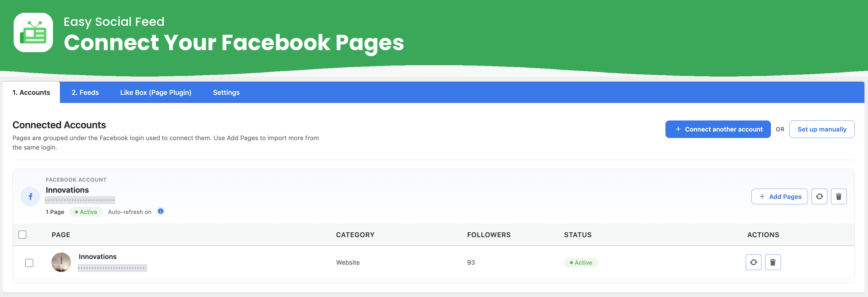Click the Innovations page name in the table
868x297 pixels.
(97, 256)
